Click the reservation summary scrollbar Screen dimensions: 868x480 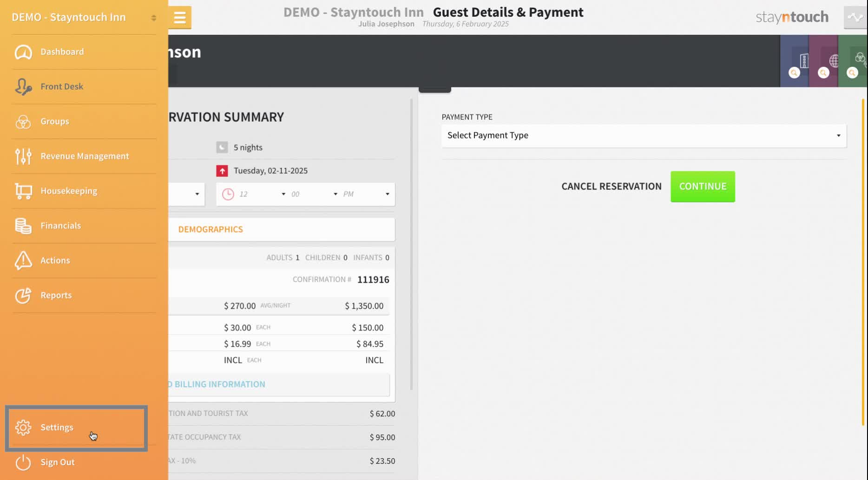(x=411, y=244)
